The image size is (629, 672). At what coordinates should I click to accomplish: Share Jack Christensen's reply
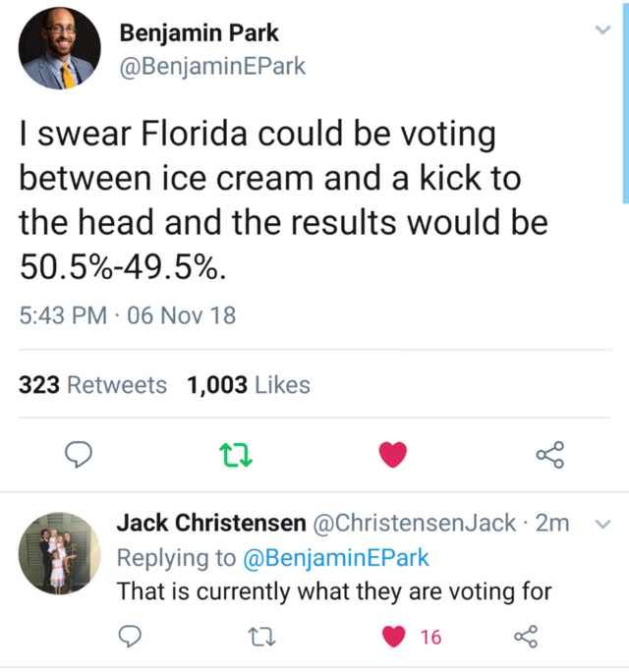pos(526,638)
